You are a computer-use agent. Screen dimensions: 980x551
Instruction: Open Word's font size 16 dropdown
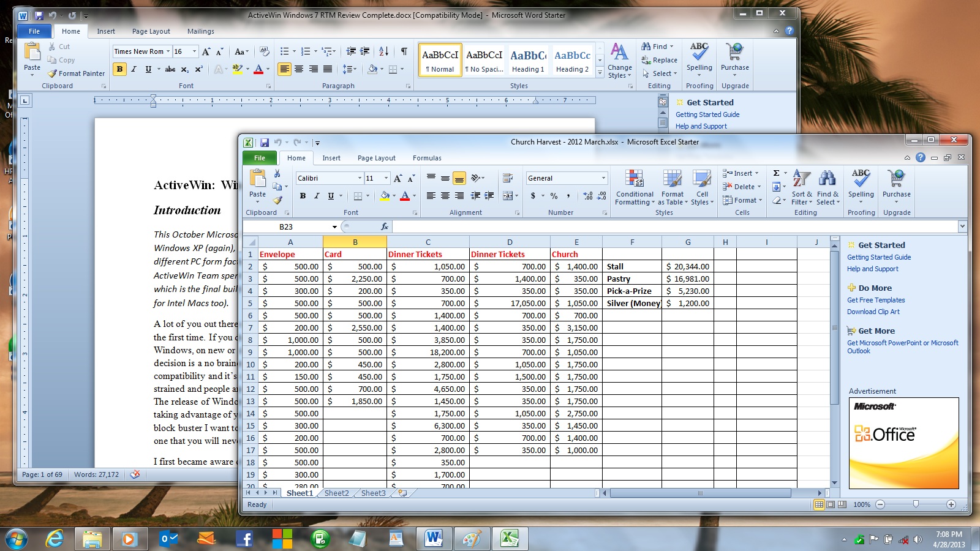coord(195,51)
